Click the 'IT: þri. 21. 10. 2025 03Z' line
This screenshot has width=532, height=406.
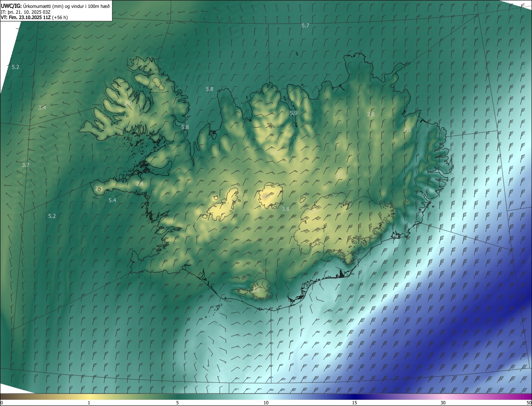[x=25, y=12]
